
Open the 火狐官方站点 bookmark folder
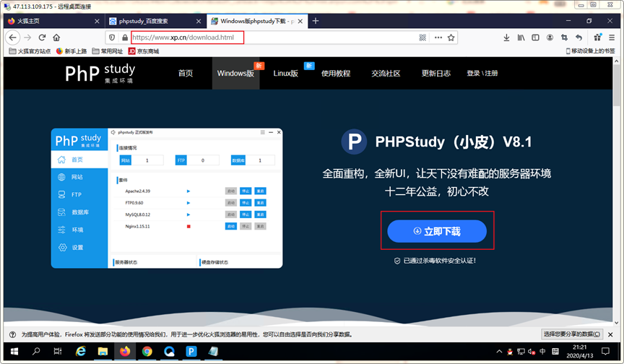pos(30,51)
